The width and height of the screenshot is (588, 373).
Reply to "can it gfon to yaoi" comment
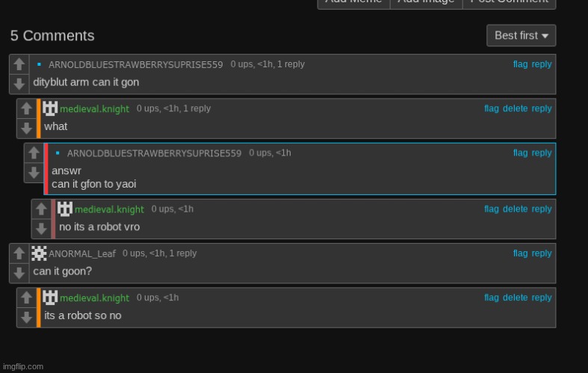(542, 152)
